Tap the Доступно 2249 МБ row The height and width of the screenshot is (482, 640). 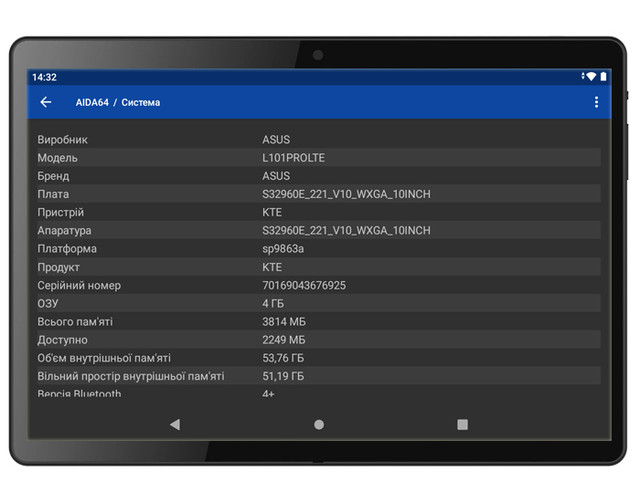(x=318, y=340)
